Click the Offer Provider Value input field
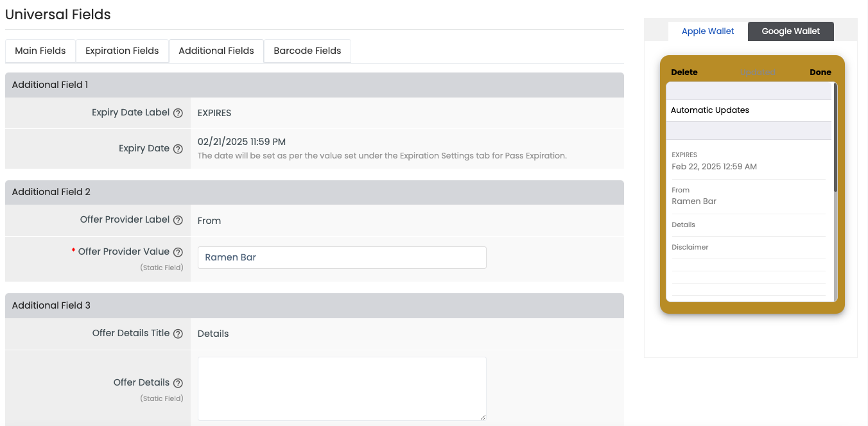868x426 pixels. pyautogui.click(x=342, y=257)
